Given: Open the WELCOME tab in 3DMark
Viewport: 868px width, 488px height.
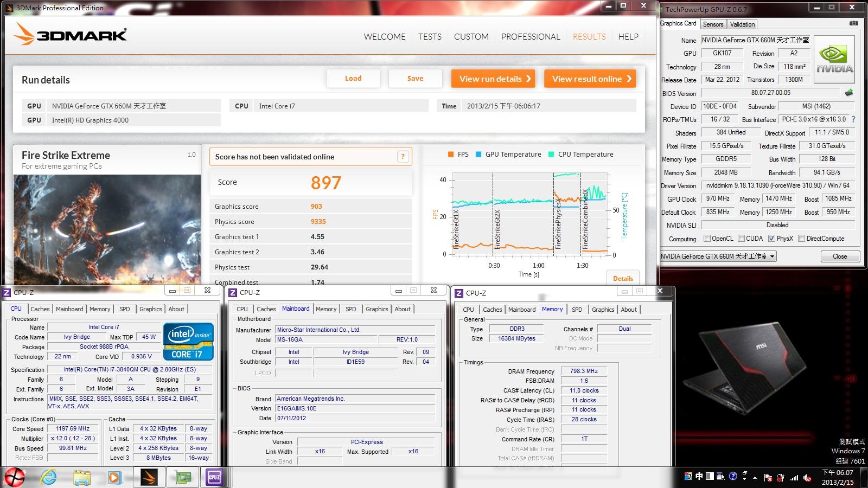Looking at the screenshot, I should tap(385, 37).
